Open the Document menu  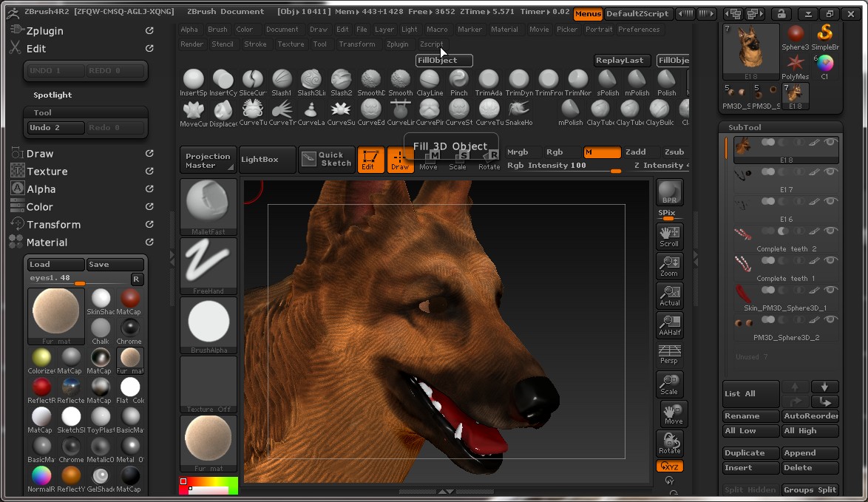click(x=282, y=30)
